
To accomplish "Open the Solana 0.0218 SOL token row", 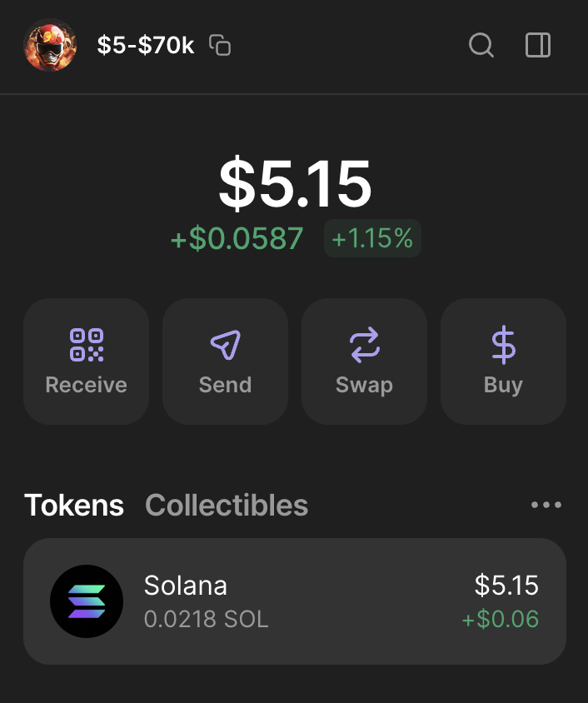I will (295, 601).
